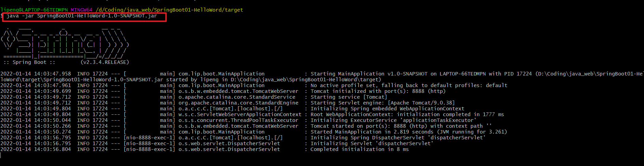Click the 'Starting MainApplication v1.0-SNAPSHOT' log message
This screenshot has width=644, height=166.
(369, 74)
